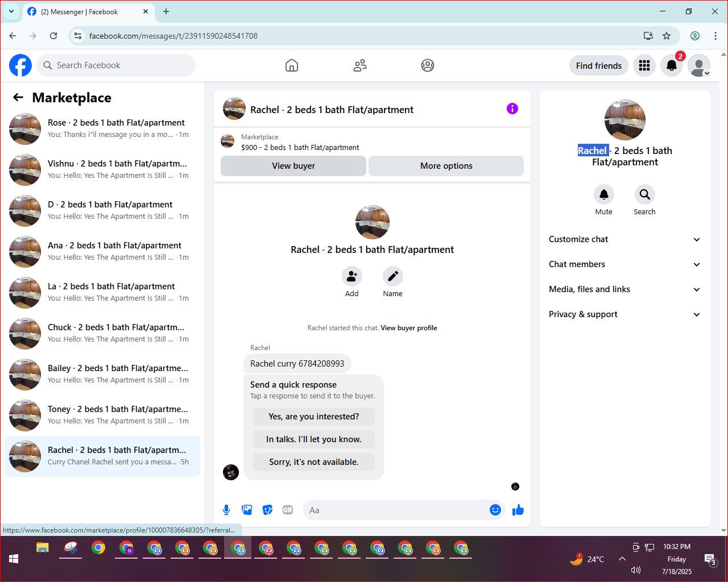The width and height of the screenshot is (728, 582).
Task: Open Ana's apartment conversation
Action: [102, 252]
